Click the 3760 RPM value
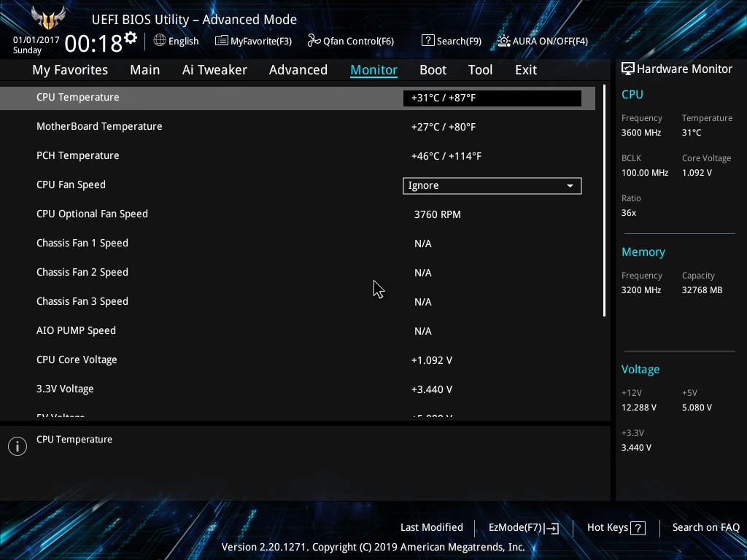 [x=438, y=215]
